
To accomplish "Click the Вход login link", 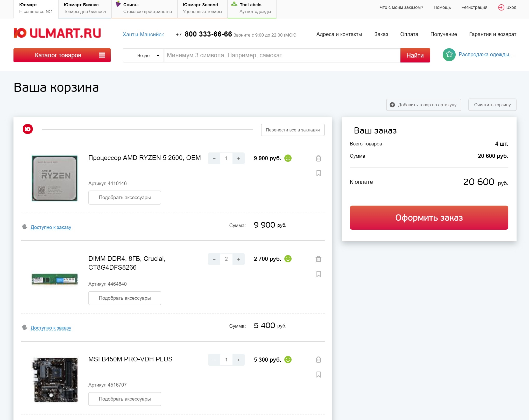I will pos(511,7).
